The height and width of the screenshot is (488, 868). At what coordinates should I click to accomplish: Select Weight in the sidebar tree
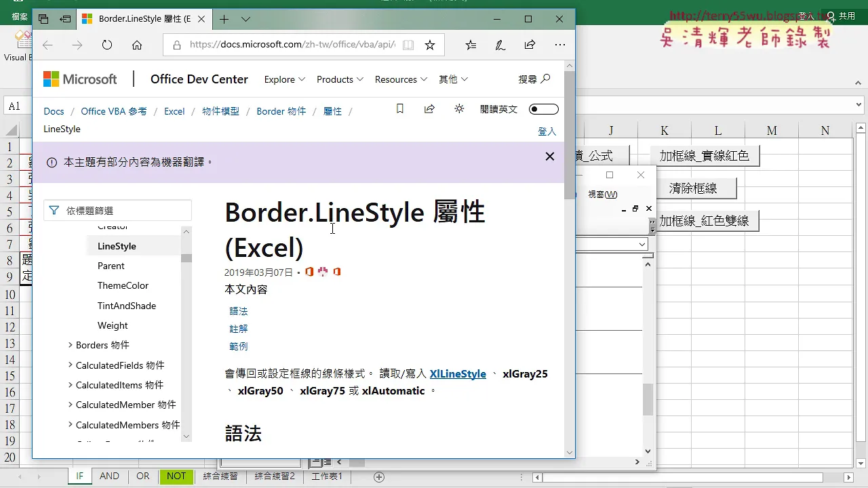[x=113, y=325]
